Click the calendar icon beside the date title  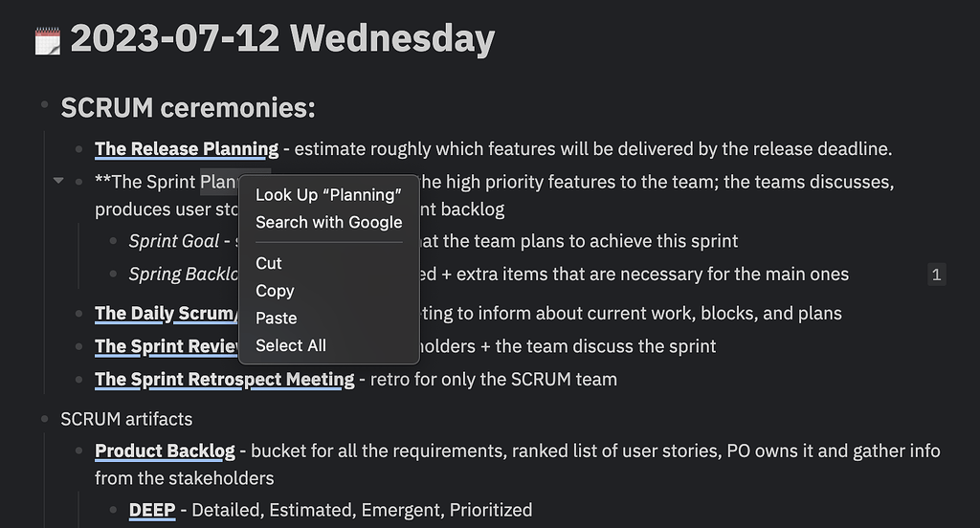pyautogui.click(x=47, y=41)
